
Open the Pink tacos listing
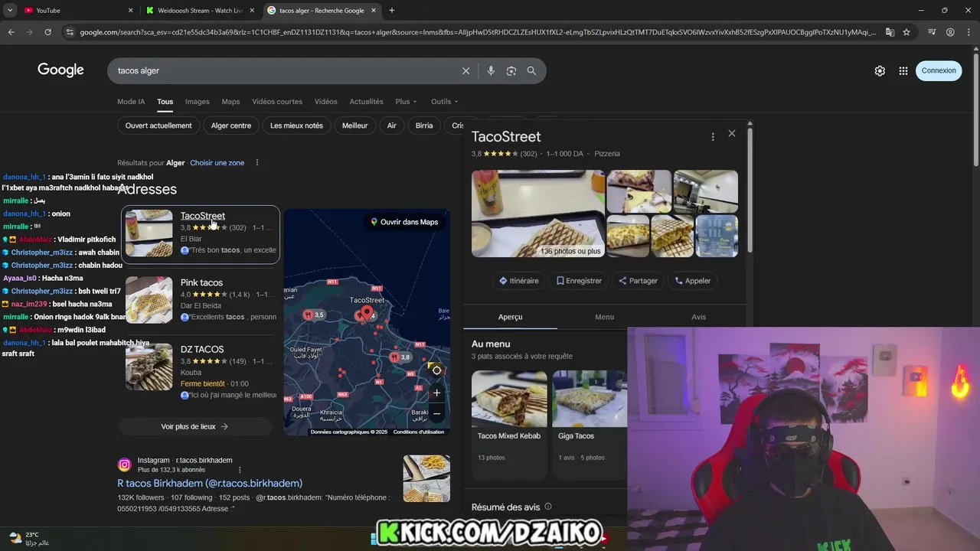click(x=201, y=282)
